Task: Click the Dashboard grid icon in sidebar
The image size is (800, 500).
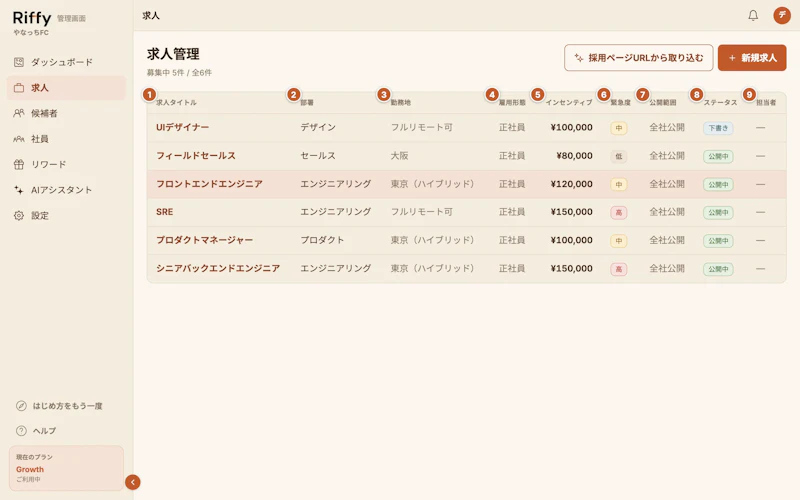Action: point(19,62)
